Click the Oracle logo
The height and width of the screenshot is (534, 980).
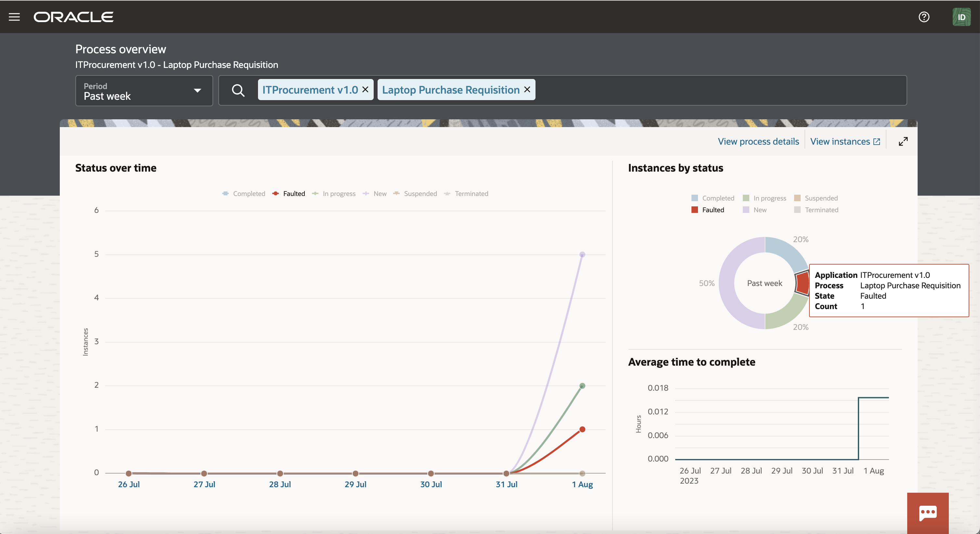click(x=73, y=16)
